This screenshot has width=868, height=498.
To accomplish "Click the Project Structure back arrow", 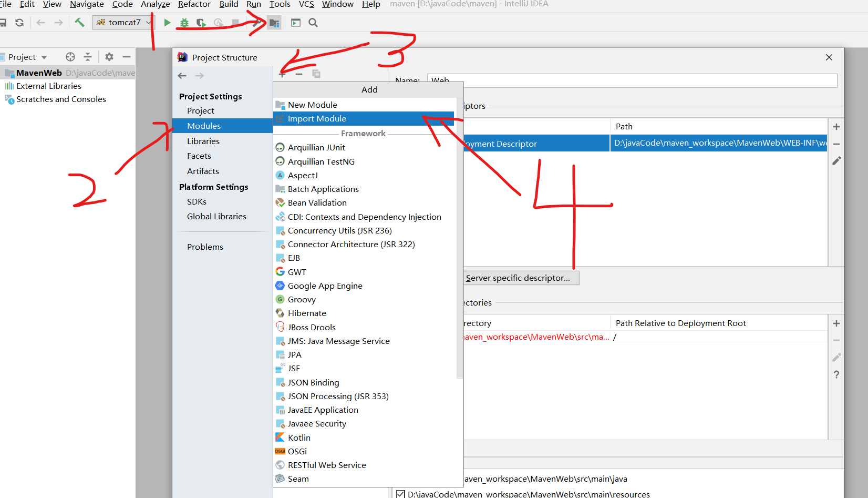I will pos(182,76).
